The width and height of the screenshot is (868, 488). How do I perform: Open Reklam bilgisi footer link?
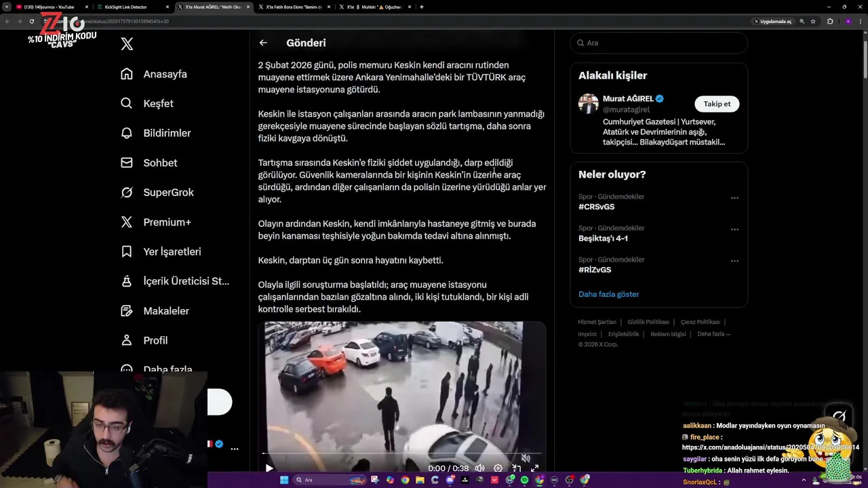pos(668,334)
